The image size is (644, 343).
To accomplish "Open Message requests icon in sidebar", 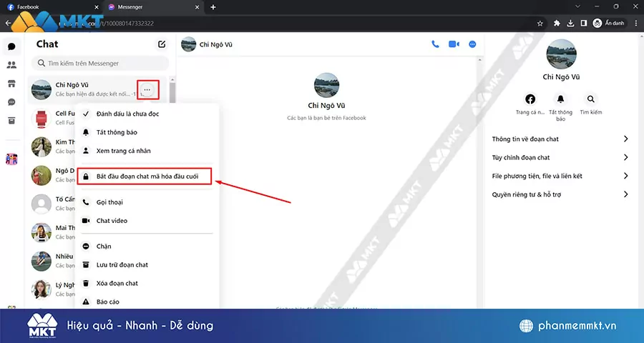I will coord(11,102).
